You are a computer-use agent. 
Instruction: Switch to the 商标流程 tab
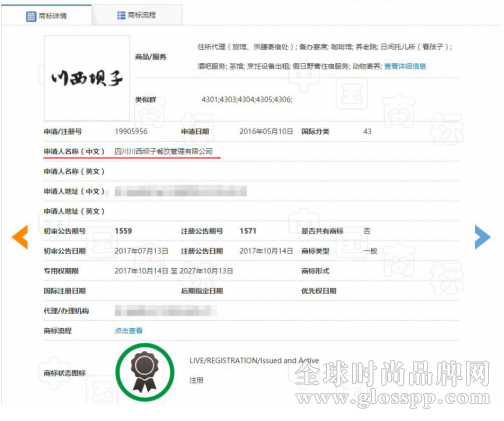tap(137, 15)
